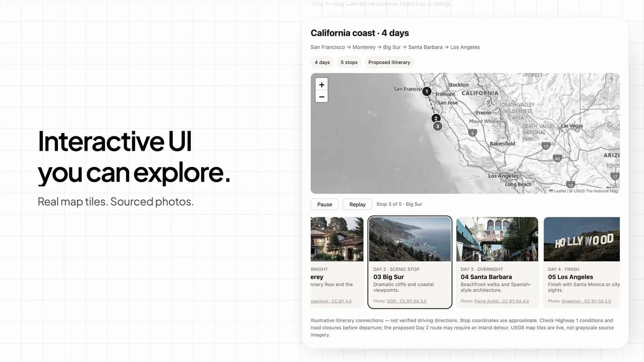Click the Long Beach label on the map
The image size is (644, 362).
coord(518,184)
